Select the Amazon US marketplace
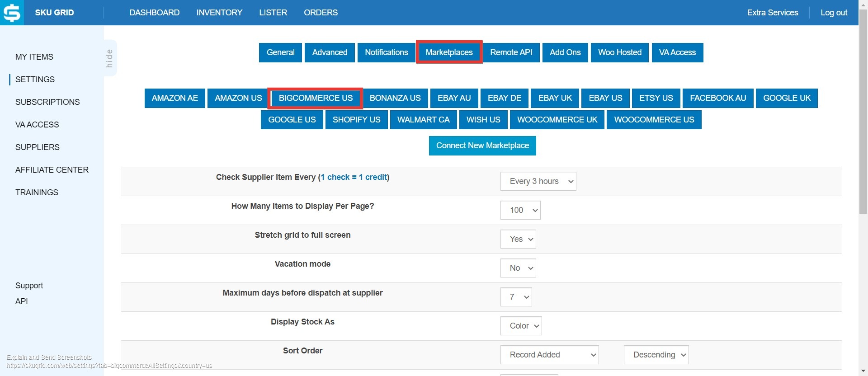 pos(238,98)
